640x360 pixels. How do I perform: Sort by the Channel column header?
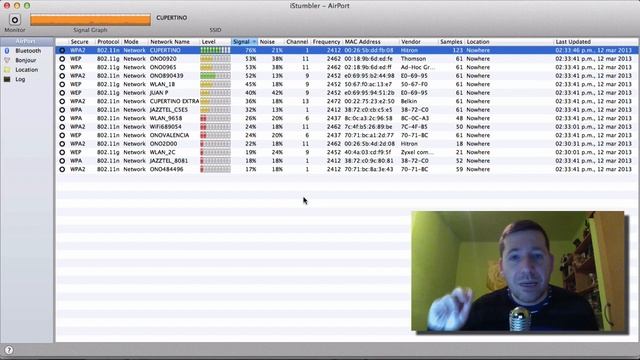[297, 42]
